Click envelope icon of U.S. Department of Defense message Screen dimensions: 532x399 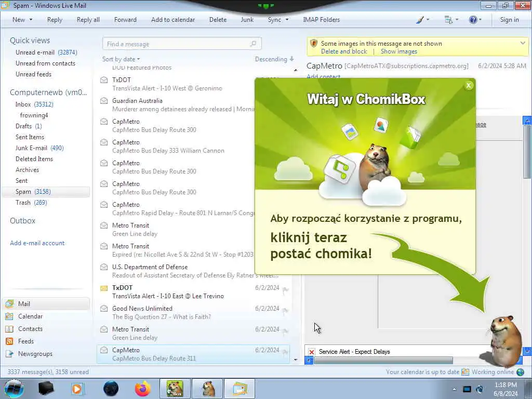point(104,267)
